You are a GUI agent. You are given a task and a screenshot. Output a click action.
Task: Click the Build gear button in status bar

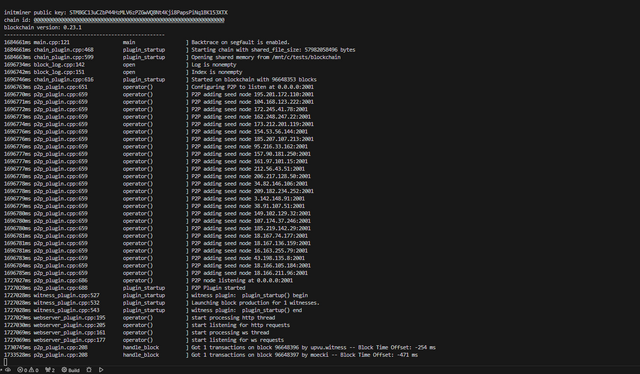pyautogui.click(x=71, y=370)
